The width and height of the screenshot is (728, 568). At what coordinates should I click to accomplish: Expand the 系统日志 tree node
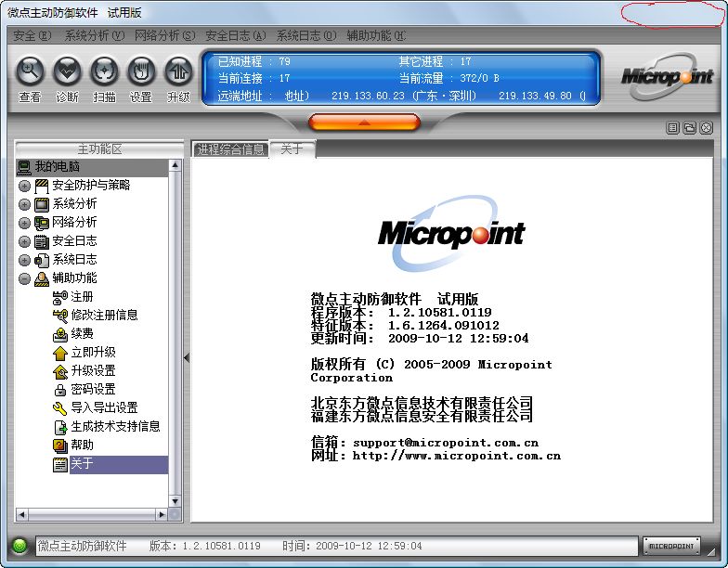click(x=24, y=260)
